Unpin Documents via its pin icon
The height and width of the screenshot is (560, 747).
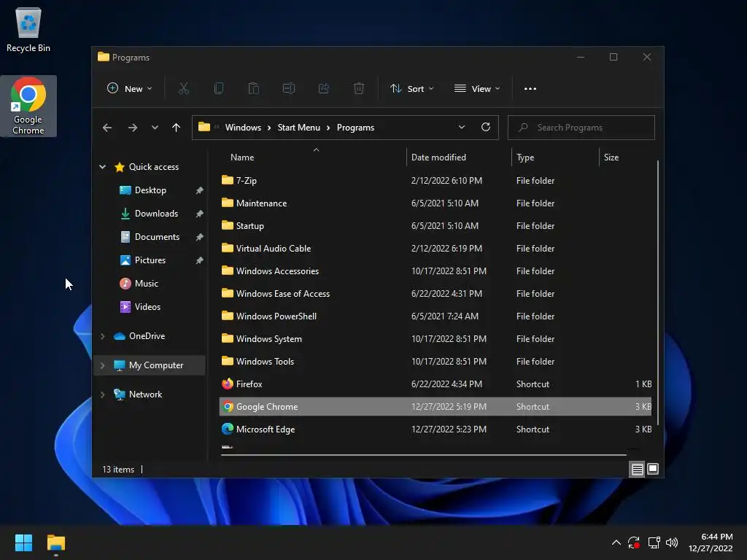tap(200, 237)
